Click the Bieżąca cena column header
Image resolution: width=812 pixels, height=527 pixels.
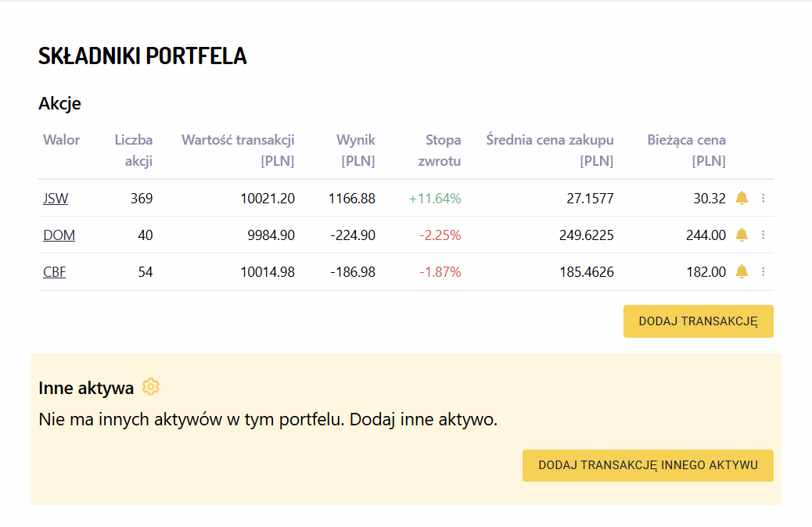point(686,150)
